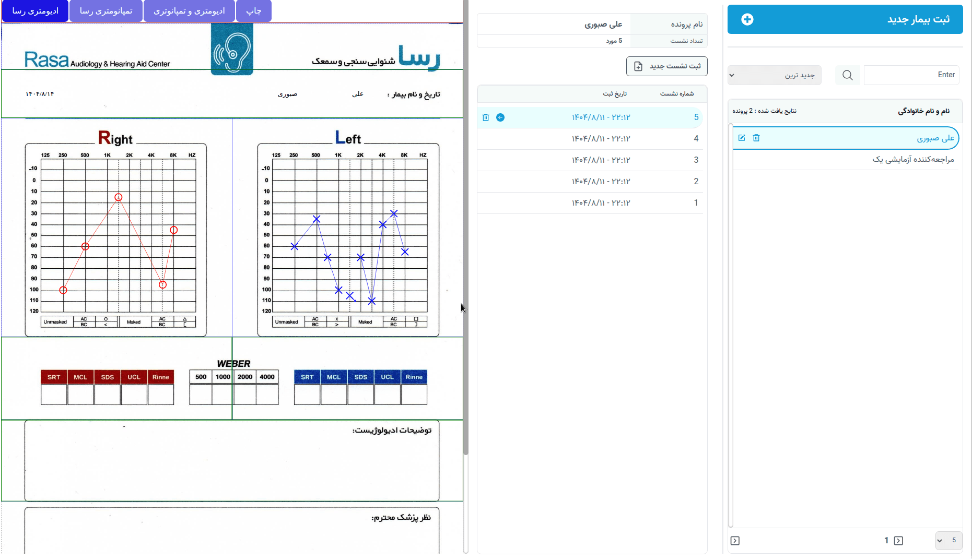This screenshot has height=560, width=972.
Task: Delete patient علی صبوری with trash icon
Action: (x=756, y=138)
